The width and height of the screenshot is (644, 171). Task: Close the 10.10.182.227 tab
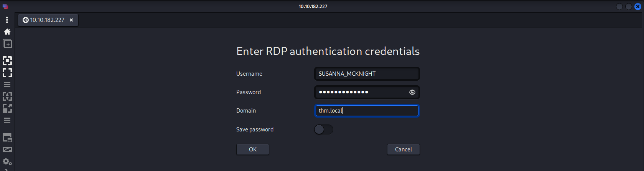tap(71, 20)
